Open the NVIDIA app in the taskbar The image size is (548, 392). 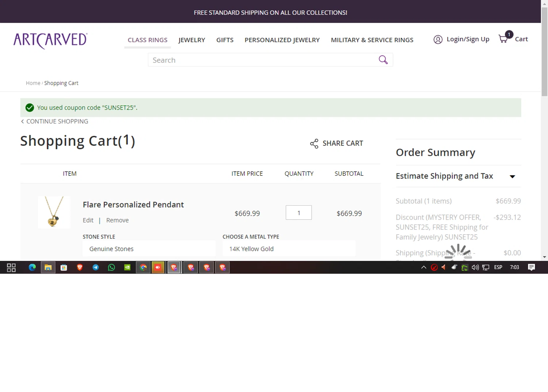tap(127, 267)
